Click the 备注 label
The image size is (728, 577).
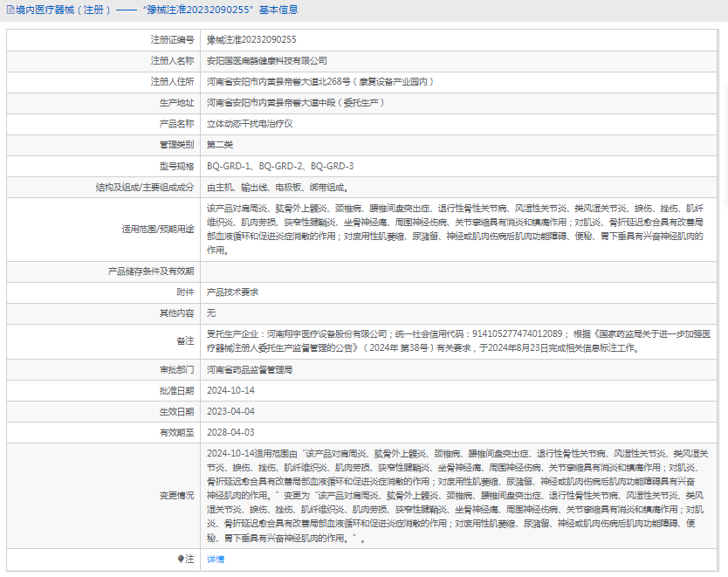tap(185, 341)
